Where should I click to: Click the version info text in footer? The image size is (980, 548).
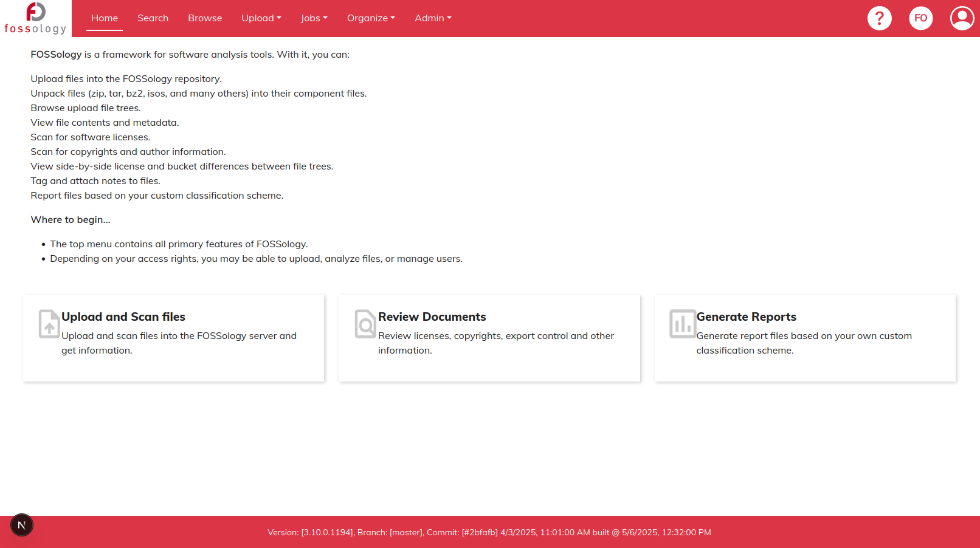tap(489, 532)
